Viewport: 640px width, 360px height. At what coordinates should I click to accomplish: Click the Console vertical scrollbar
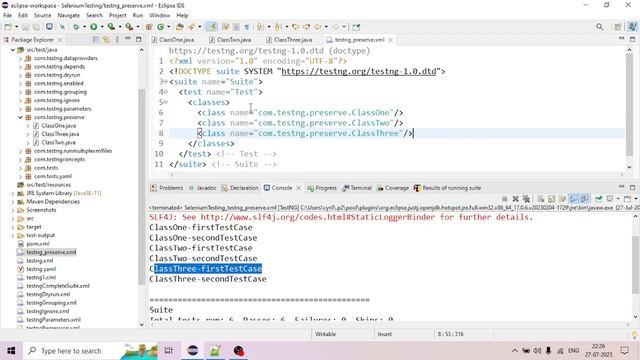635,264
